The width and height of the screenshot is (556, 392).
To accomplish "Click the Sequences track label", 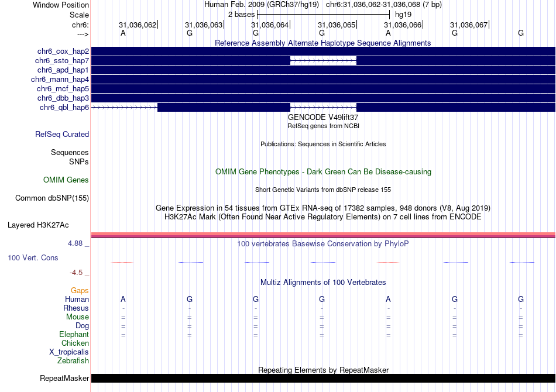I will coord(70,152).
